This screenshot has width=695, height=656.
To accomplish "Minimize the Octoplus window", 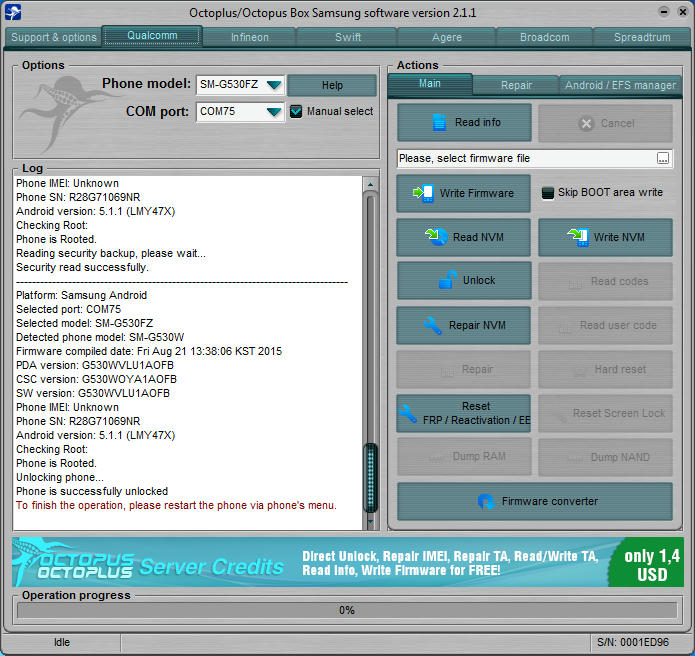I will (x=664, y=12).
